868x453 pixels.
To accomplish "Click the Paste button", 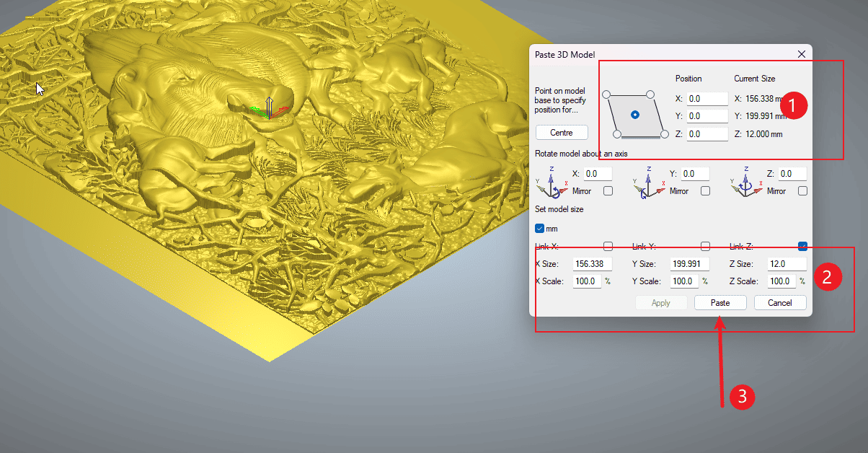I will [x=720, y=303].
